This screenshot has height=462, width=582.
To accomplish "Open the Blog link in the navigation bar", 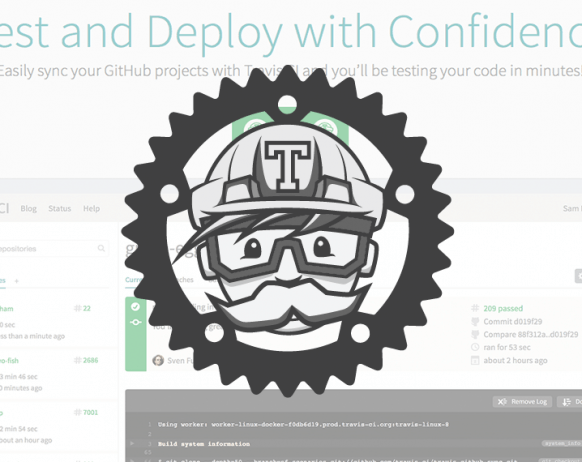I will (x=29, y=209).
